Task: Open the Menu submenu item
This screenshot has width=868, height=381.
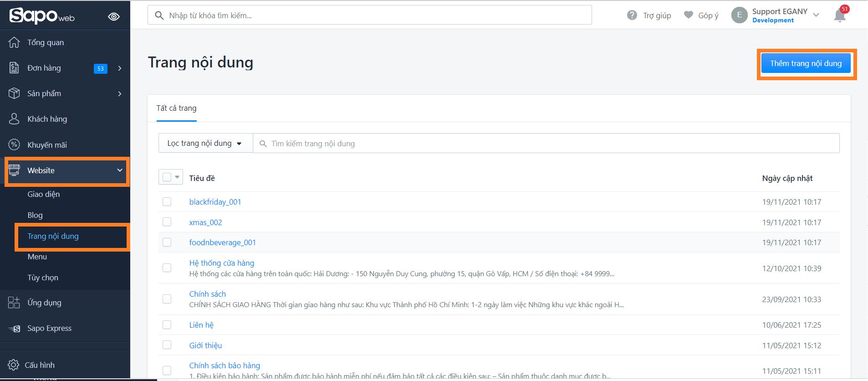Action: [37, 257]
